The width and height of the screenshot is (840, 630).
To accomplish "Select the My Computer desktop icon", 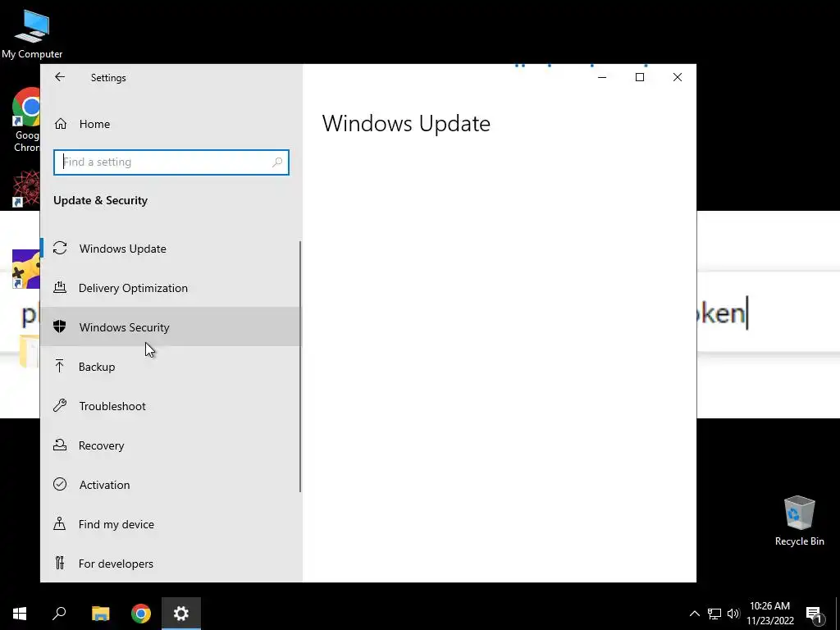I will [x=32, y=34].
